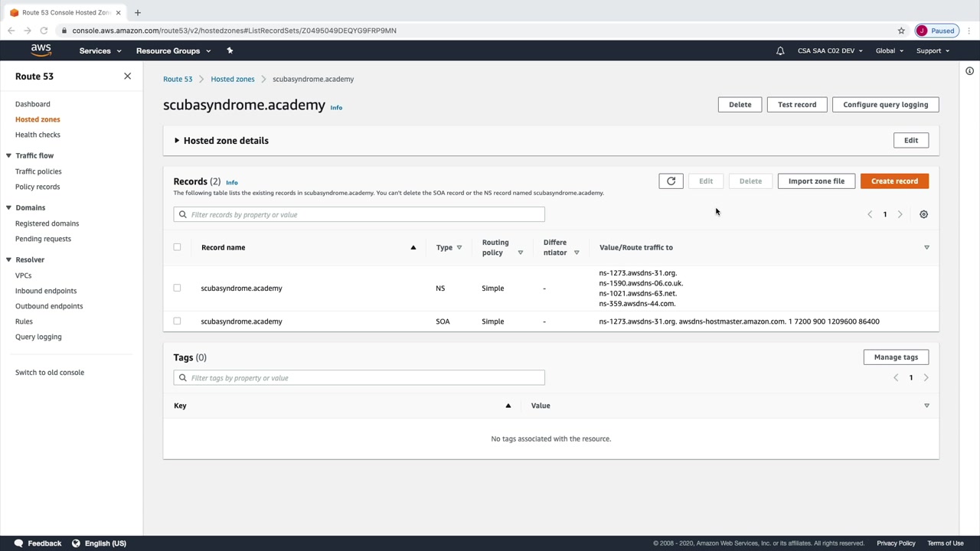The image size is (980, 551).
Task: Open the Support dropdown menu
Action: (933, 51)
